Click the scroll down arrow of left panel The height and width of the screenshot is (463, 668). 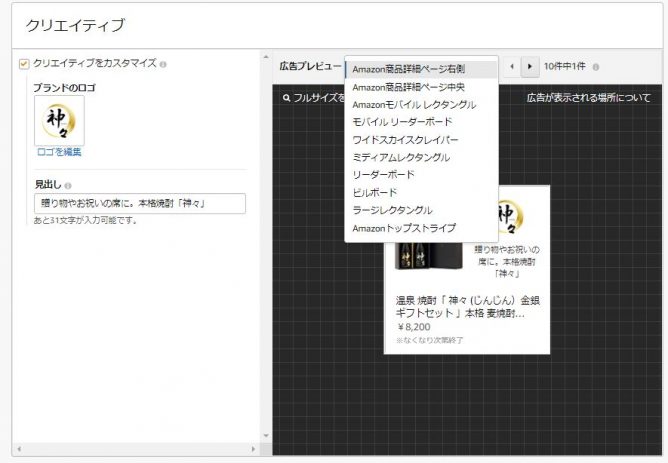coord(266,436)
